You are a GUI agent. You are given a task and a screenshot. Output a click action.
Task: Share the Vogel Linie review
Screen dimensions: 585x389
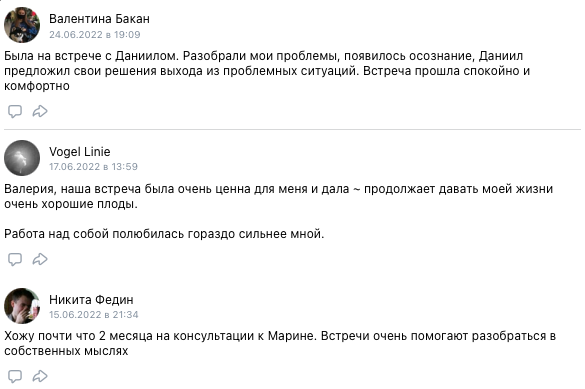40,259
